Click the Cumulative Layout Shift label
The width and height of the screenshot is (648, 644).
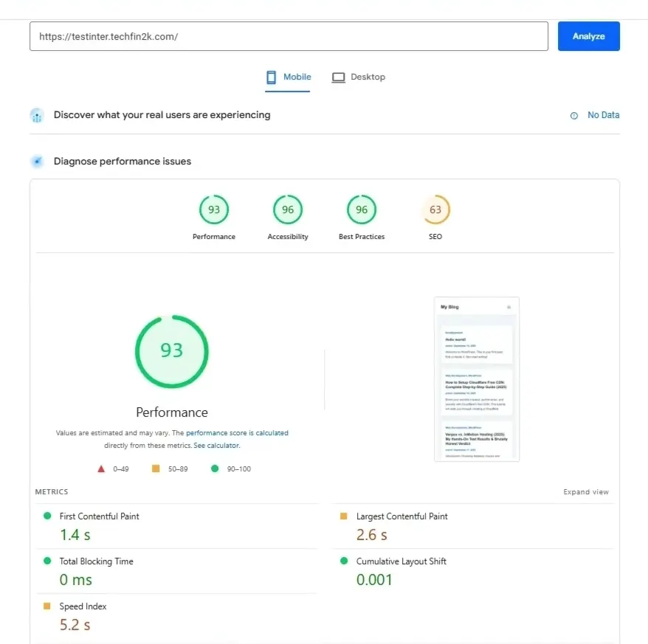(401, 561)
